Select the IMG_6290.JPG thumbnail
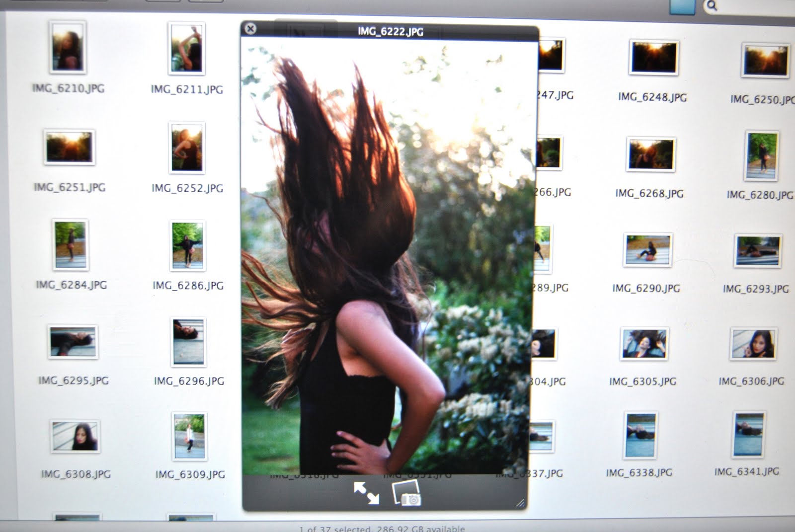Image resolution: width=795 pixels, height=532 pixels. pos(647,250)
